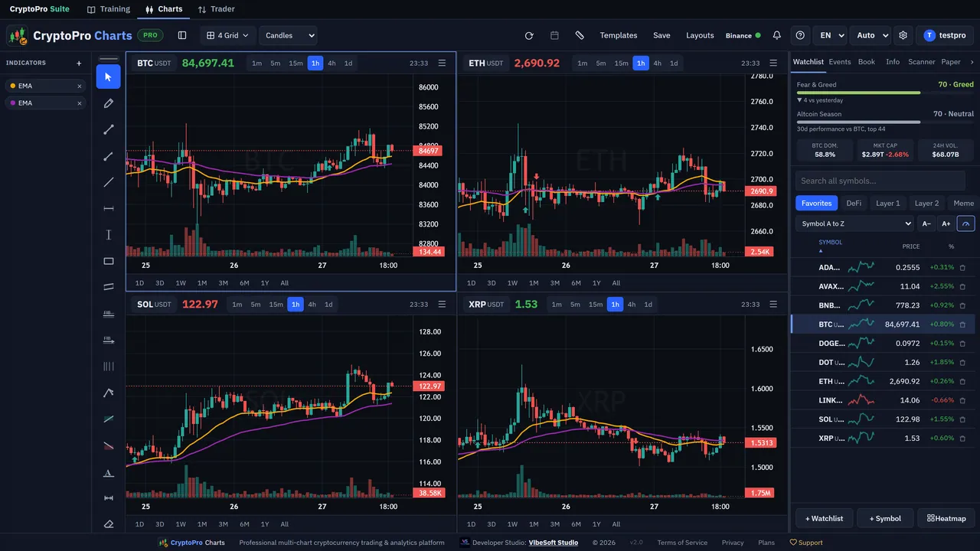Select the DeFi filter chip
980x551 pixels.
(854, 204)
